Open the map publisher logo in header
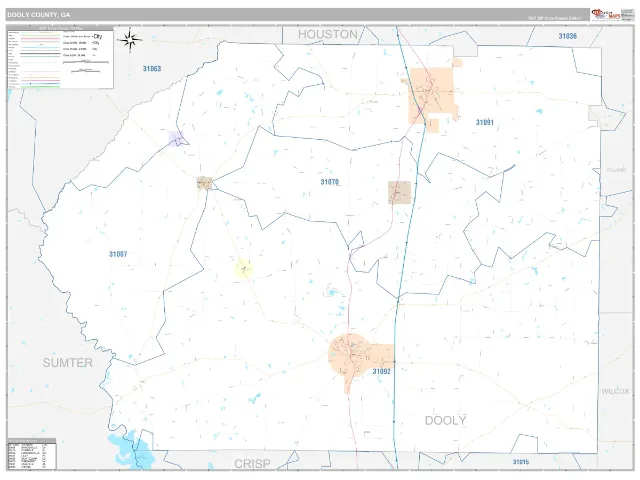Screen dimensions: 640x480 click(x=606, y=15)
